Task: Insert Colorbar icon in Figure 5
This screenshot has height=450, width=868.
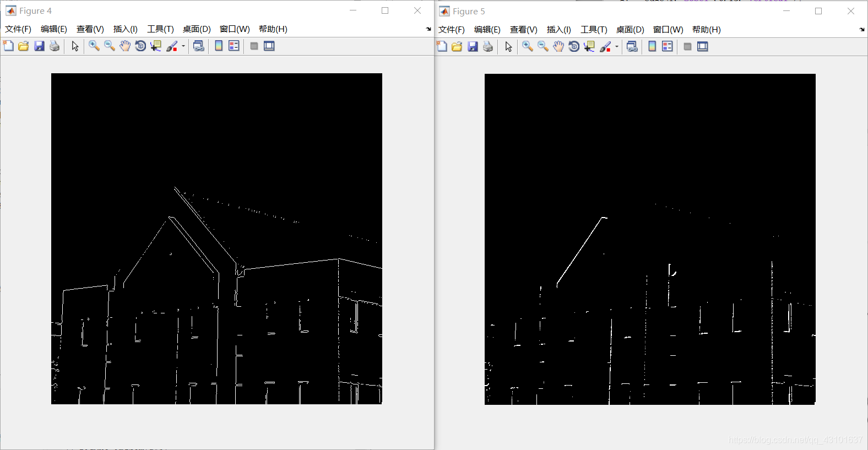Action: coord(652,46)
